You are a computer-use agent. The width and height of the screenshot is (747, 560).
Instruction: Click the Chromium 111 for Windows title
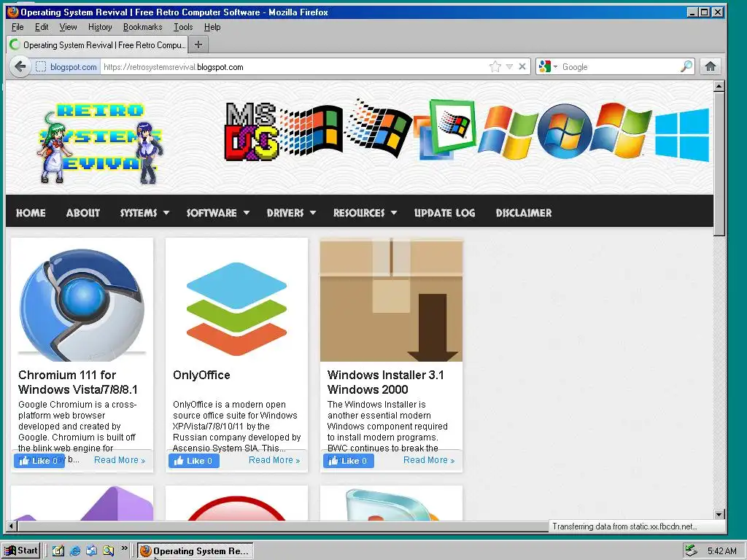pos(77,382)
